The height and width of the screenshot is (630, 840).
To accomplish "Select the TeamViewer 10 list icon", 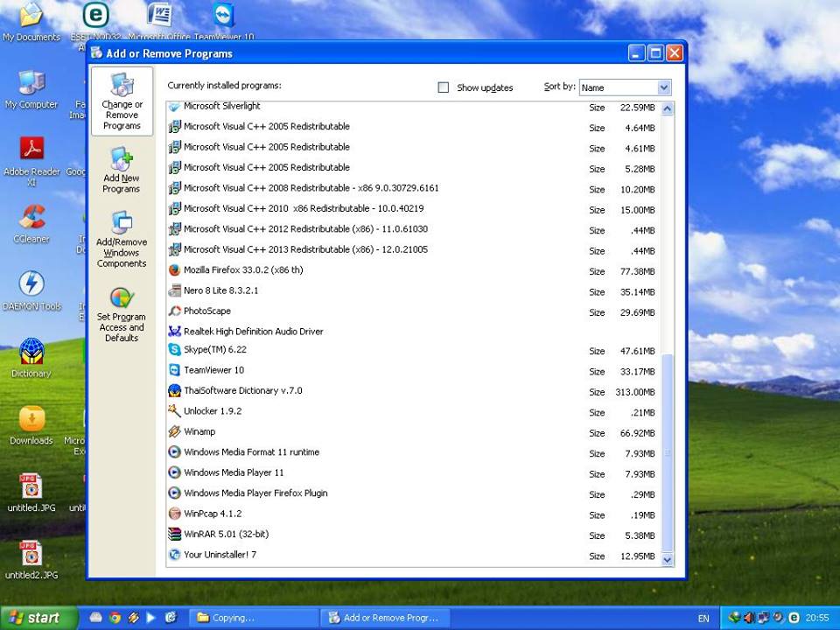I will point(174,370).
